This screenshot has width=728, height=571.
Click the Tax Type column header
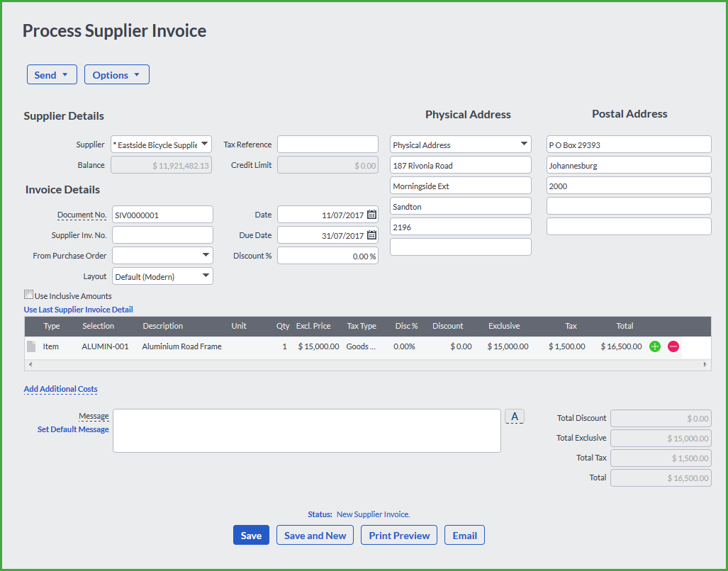click(362, 326)
